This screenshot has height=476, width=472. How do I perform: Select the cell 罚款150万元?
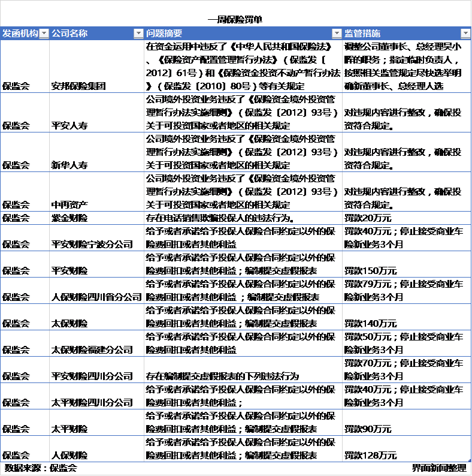coord(407,264)
